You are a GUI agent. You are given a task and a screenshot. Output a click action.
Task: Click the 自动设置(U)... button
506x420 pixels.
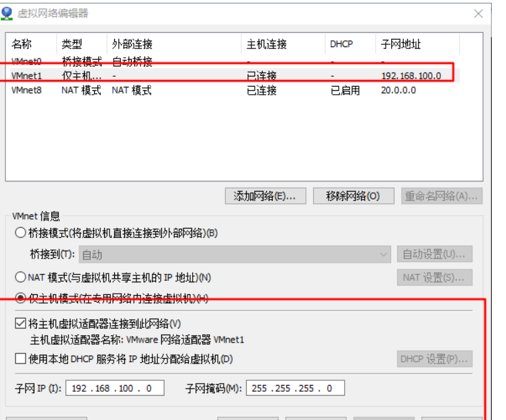pyautogui.click(x=434, y=255)
